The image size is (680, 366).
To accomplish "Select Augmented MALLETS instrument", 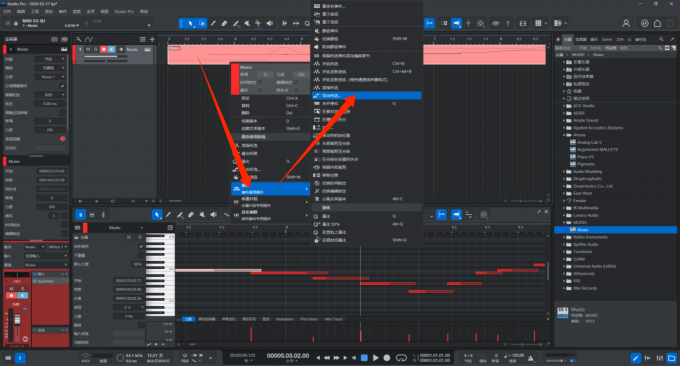I will click(597, 150).
